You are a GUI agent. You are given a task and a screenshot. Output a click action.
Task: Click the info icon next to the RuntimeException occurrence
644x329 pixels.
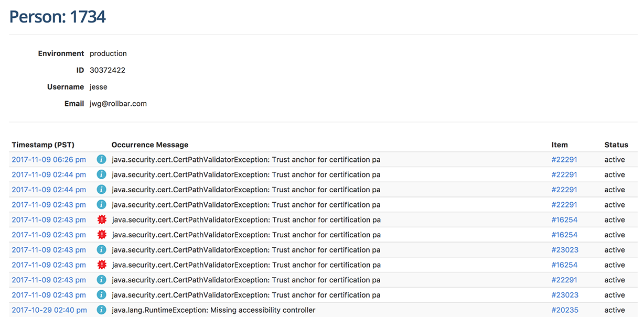click(x=101, y=310)
